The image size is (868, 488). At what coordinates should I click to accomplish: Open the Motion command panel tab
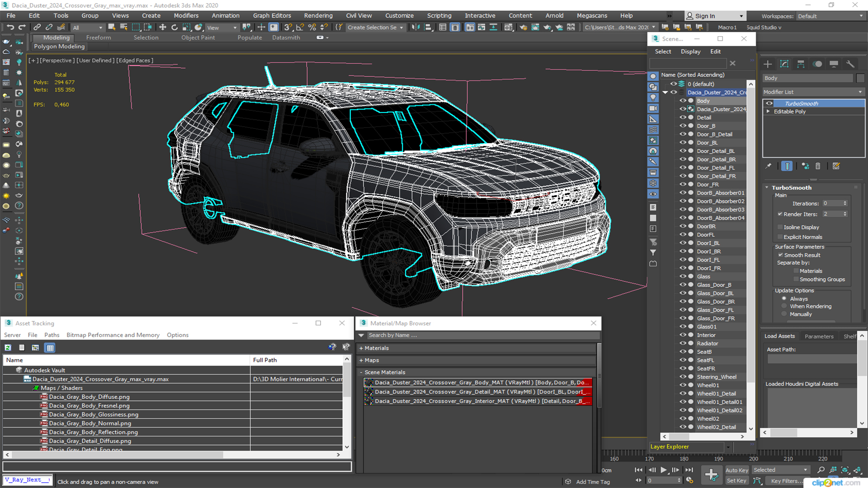817,64
